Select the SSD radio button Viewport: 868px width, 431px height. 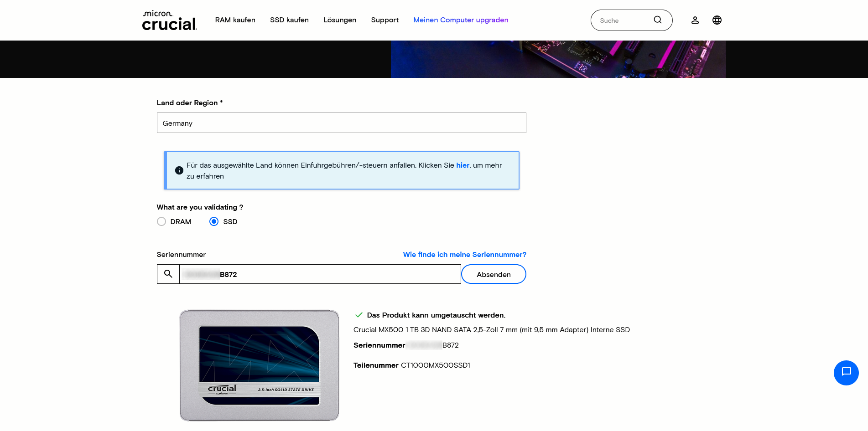(x=213, y=221)
